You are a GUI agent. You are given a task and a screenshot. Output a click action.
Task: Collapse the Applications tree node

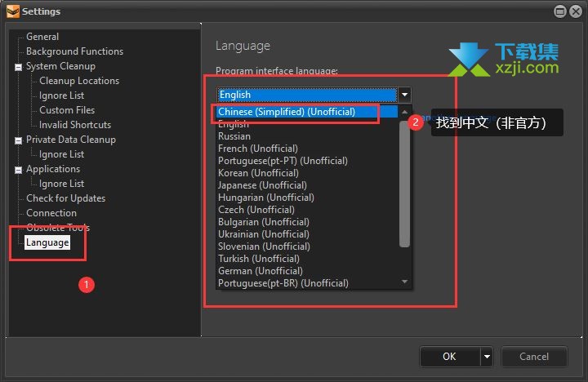click(x=18, y=171)
